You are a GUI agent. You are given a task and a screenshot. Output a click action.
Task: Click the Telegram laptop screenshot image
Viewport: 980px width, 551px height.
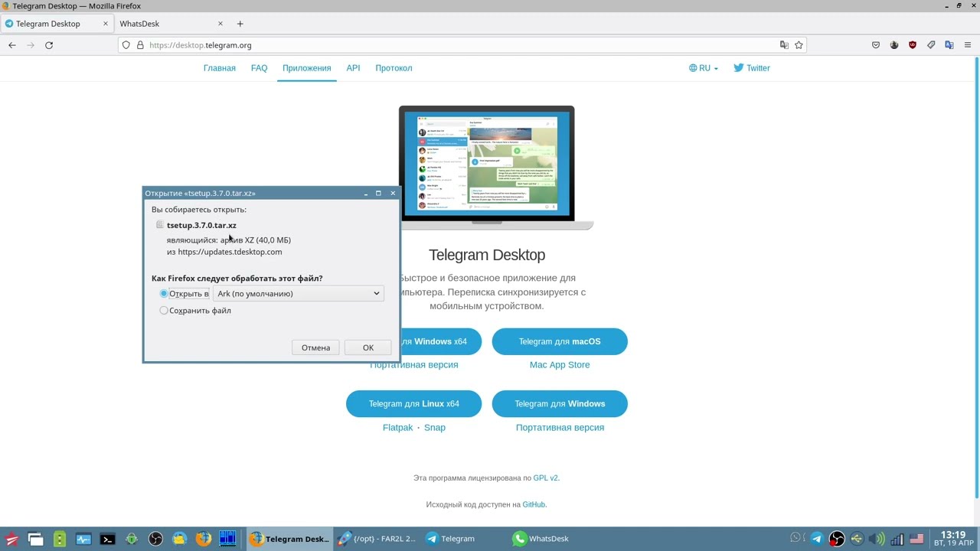coord(487,168)
